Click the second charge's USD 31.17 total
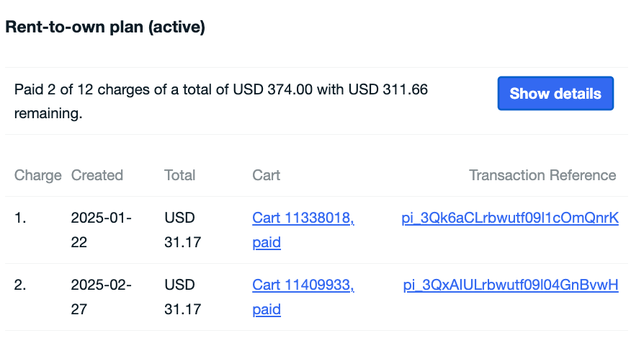This screenshot has height=346, width=644. (182, 298)
